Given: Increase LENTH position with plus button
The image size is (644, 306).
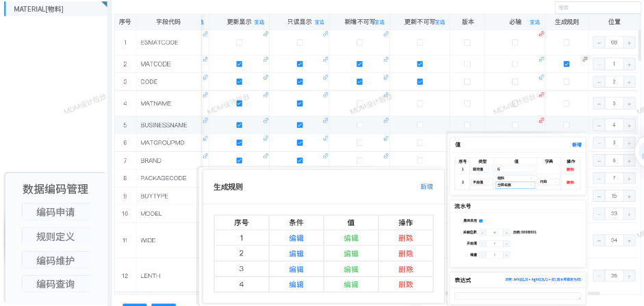Looking at the screenshot, I should click(629, 276).
